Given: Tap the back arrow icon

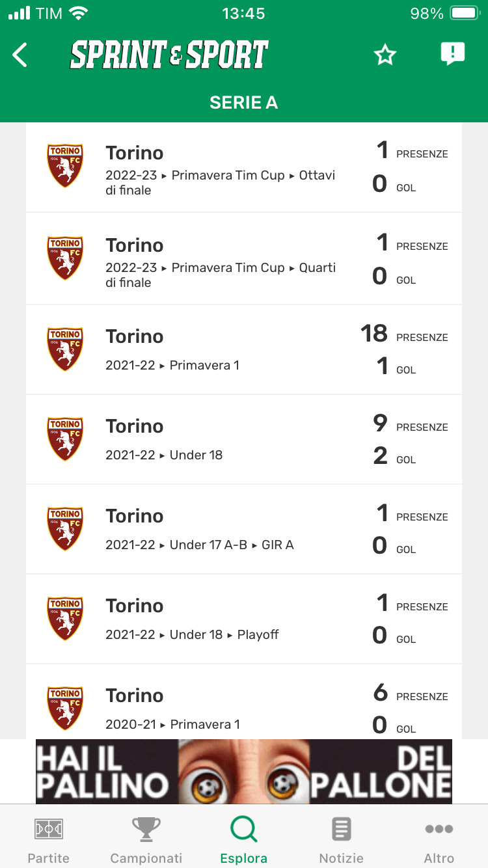Looking at the screenshot, I should pyautogui.click(x=21, y=55).
